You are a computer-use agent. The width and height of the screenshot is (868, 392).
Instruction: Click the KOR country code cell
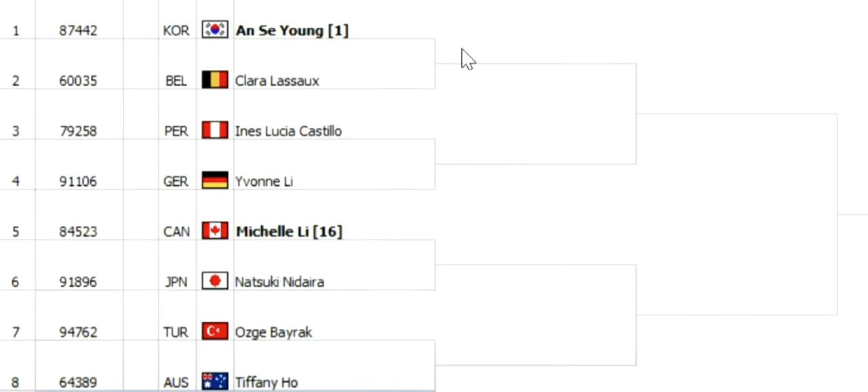point(176,31)
